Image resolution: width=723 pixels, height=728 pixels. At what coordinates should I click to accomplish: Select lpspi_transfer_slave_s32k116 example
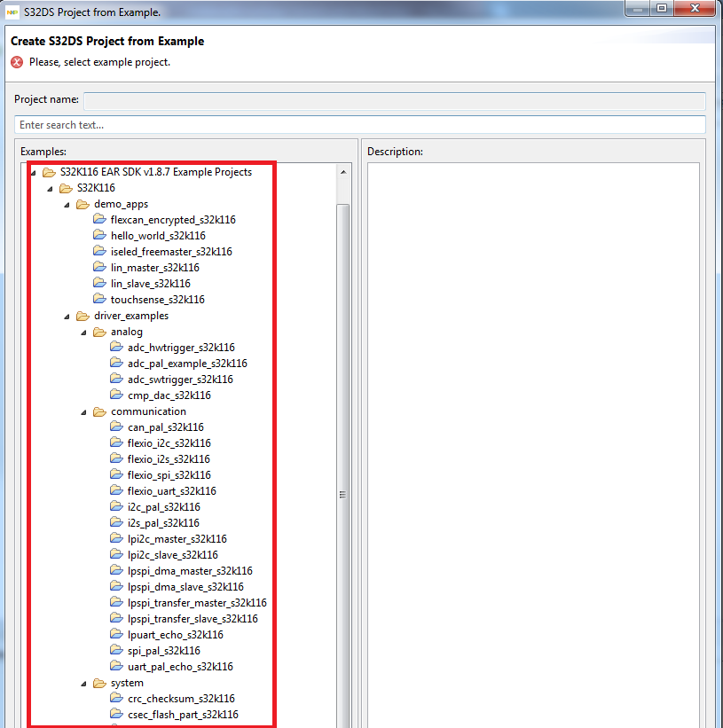[x=193, y=619]
